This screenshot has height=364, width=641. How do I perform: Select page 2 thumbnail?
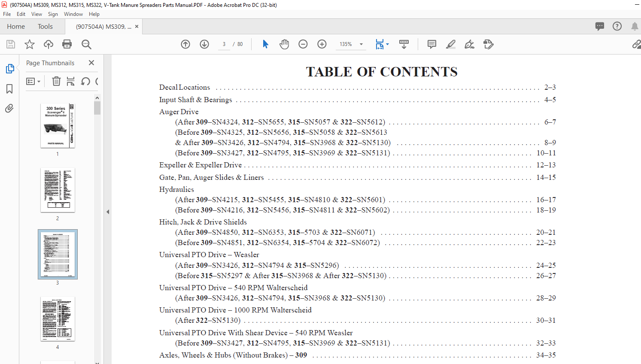(58, 190)
